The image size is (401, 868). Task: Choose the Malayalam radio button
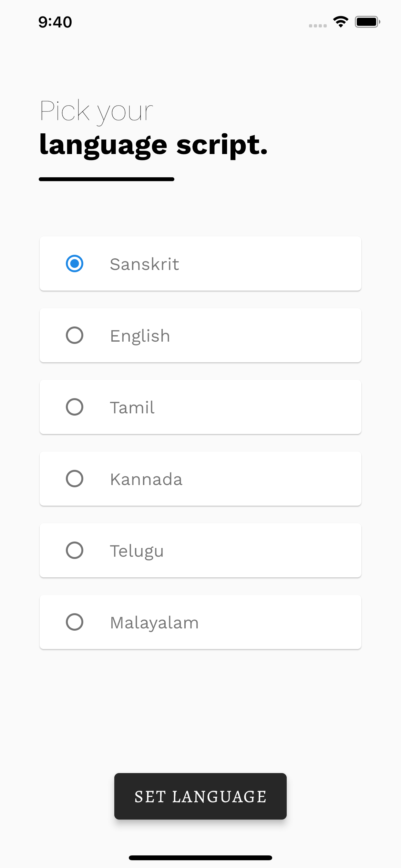[x=75, y=622]
